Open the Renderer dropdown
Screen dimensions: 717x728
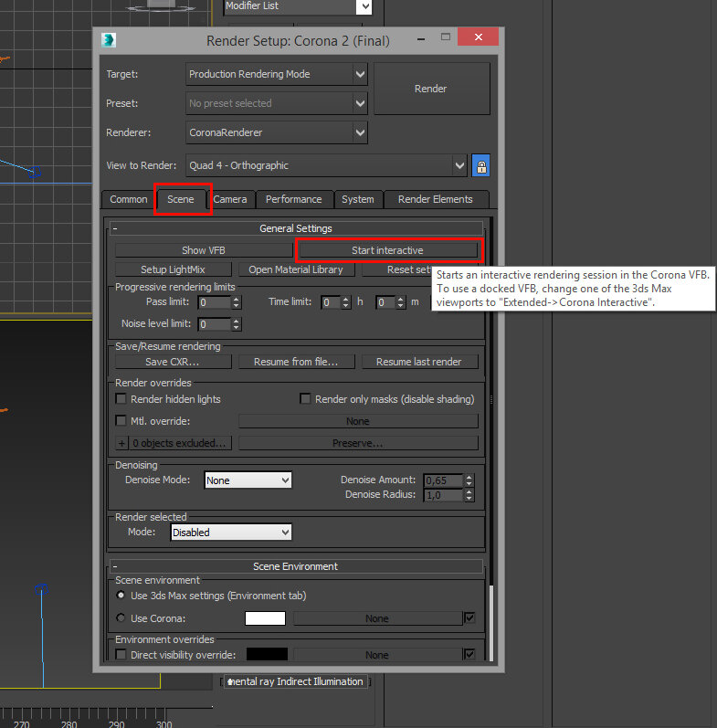(x=277, y=132)
